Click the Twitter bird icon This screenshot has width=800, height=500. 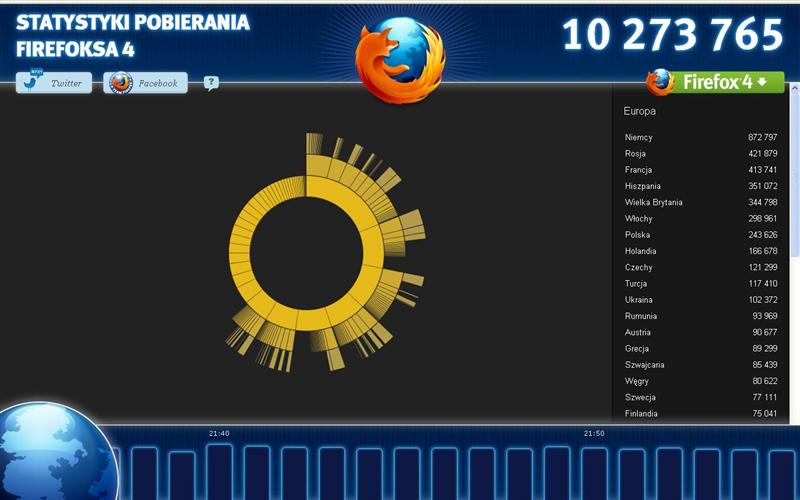[x=32, y=83]
